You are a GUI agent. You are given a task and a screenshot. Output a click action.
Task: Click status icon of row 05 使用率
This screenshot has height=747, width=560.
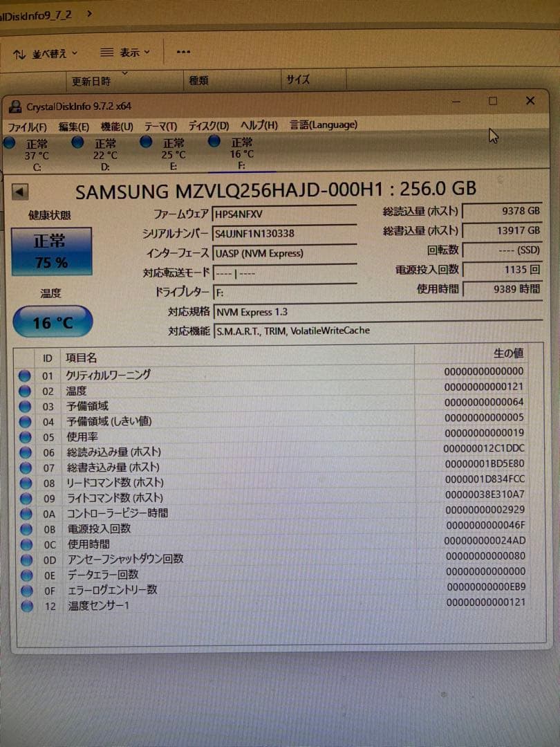[26, 437]
